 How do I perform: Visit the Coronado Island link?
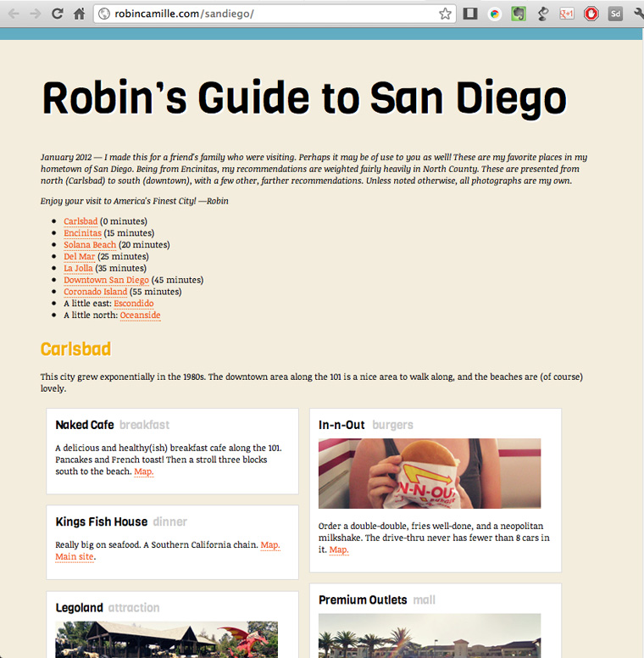point(95,292)
